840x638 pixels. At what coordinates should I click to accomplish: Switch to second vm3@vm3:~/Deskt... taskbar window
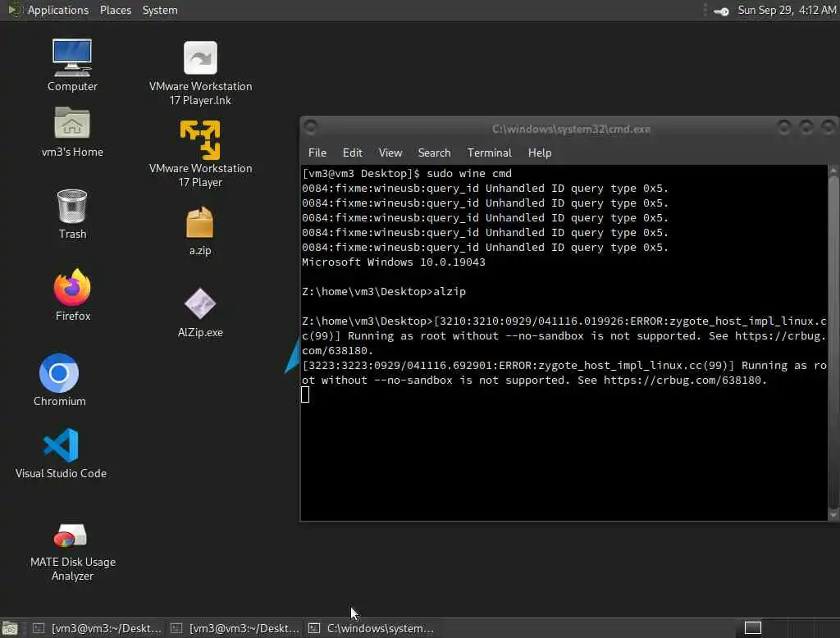coord(235,628)
